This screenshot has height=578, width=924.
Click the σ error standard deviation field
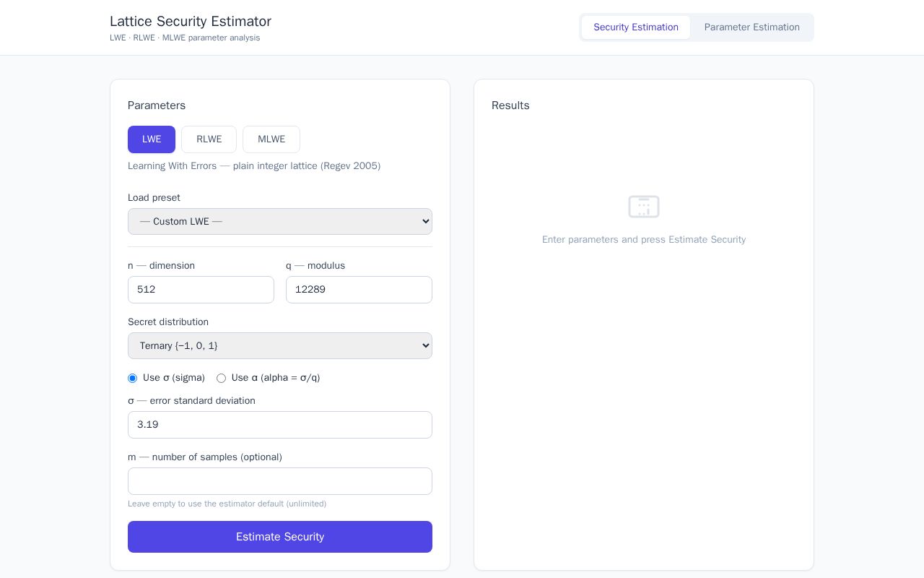(280, 425)
